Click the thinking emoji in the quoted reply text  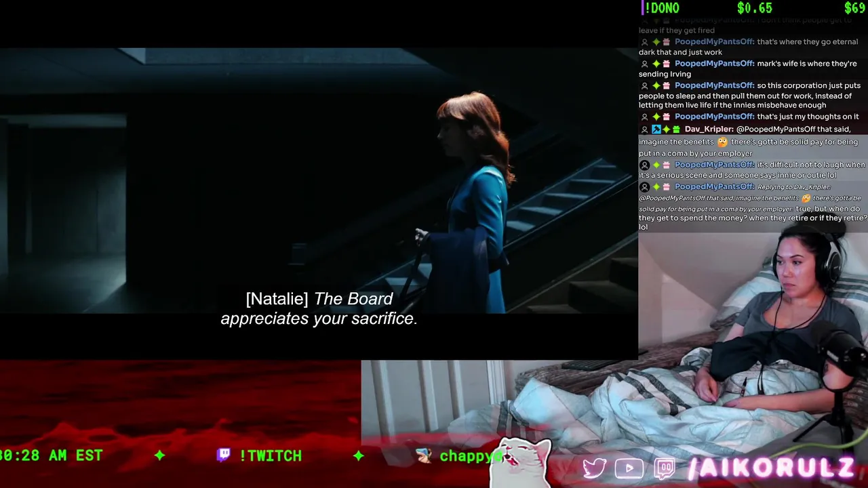pyautogui.click(x=806, y=198)
